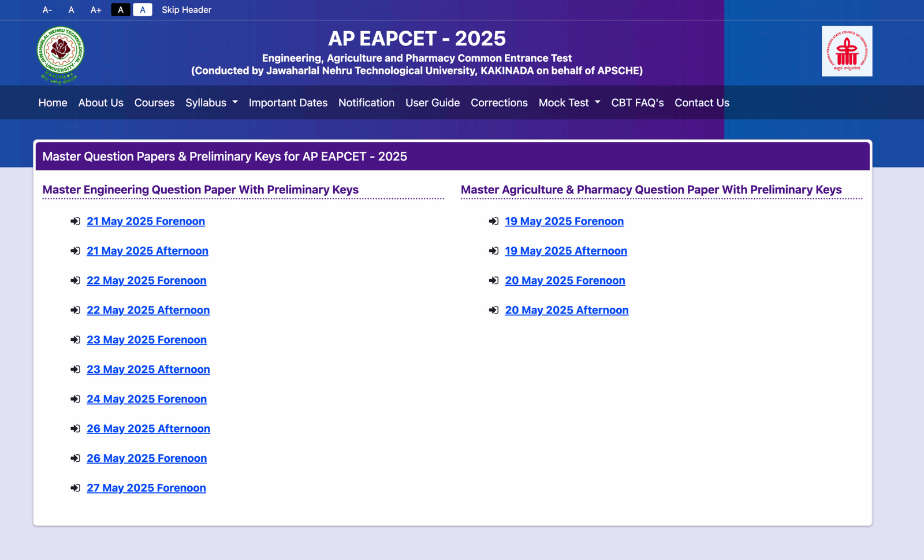Open the Important Dates page
This screenshot has height=560, width=924.
(x=288, y=103)
